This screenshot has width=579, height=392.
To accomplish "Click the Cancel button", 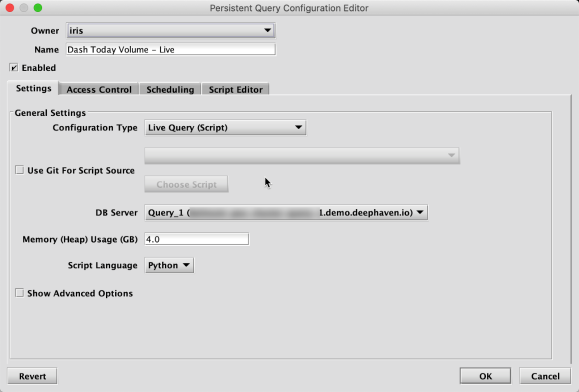I will tap(545, 376).
